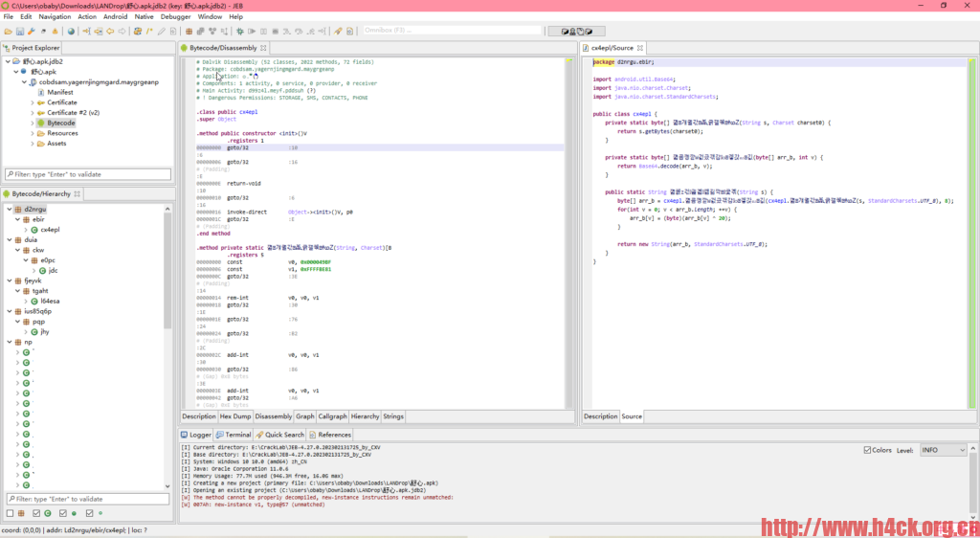Click the save floppy disk toolbar icon
This screenshot has height=538, width=980.
[19, 31]
